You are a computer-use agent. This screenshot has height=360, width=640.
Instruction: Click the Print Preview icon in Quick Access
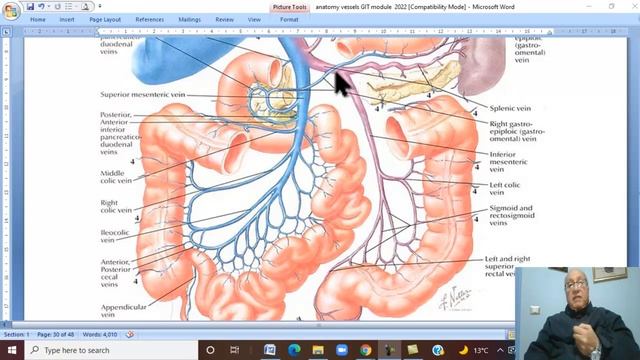point(85,7)
